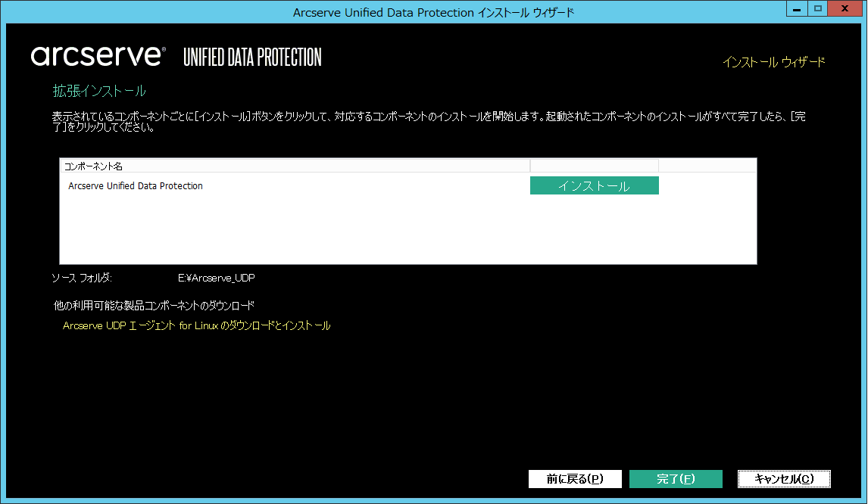Click the コンポーネント名 column header
This screenshot has height=504, width=868.
tap(295, 166)
